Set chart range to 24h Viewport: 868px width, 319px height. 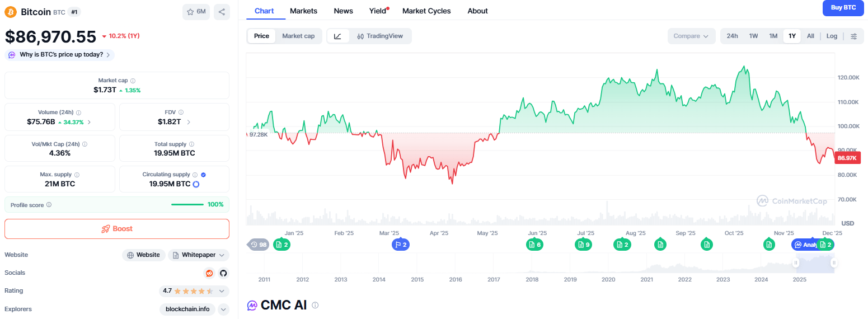click(732, 36)
